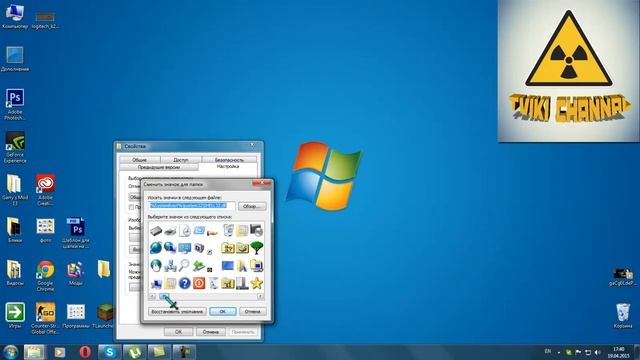Open Adobe Photoshop desktop shortcut

point(15,104)
